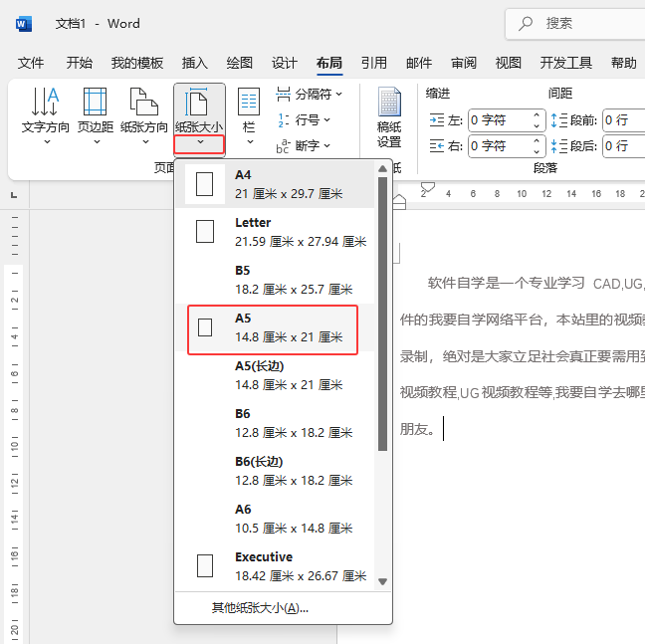Decrease left indent with down stepper
The height and width of the screenshot is (644, 645).
point(537,125)
